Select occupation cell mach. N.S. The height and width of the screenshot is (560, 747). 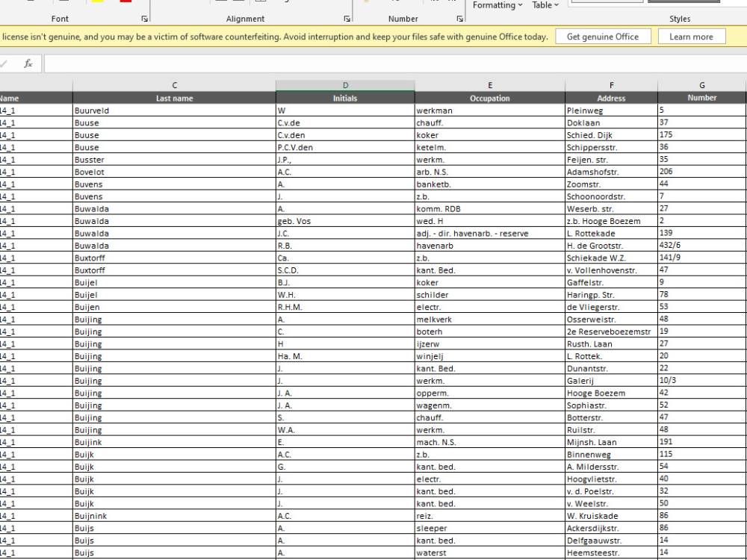[490, 442]
